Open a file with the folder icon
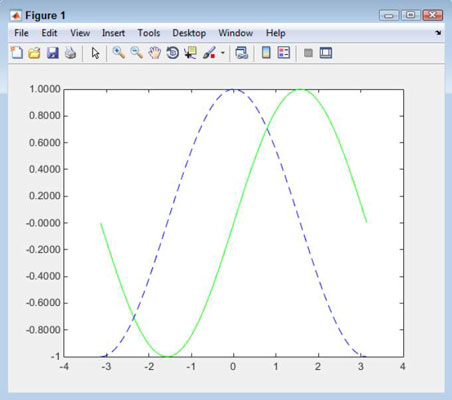 (x=34, y=53)
